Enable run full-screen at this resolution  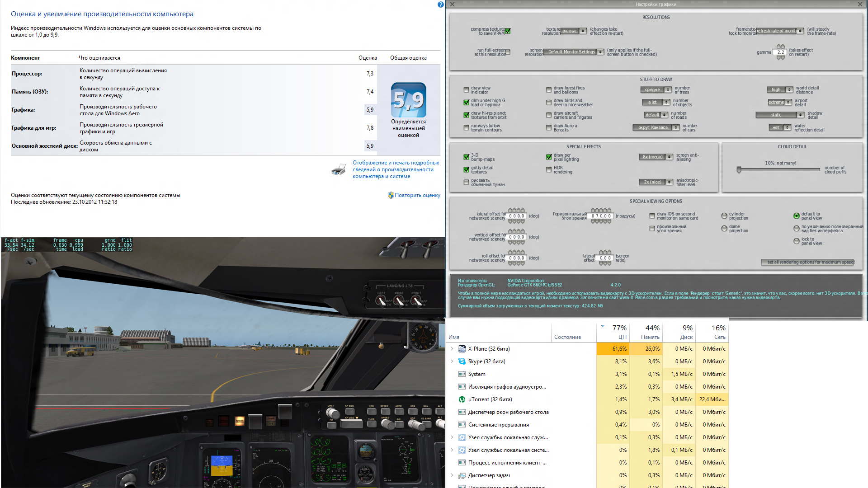[508, 52]
